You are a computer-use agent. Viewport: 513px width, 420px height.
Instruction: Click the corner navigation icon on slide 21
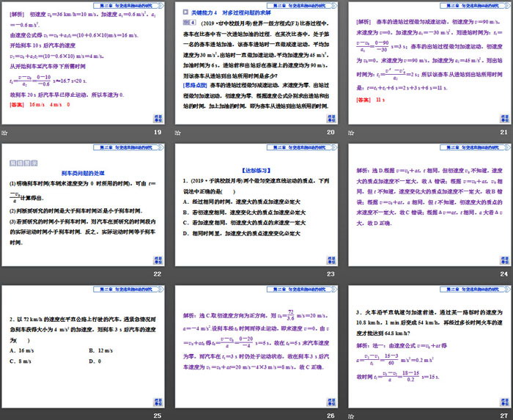pyautogui.click(x=504, y=119)
